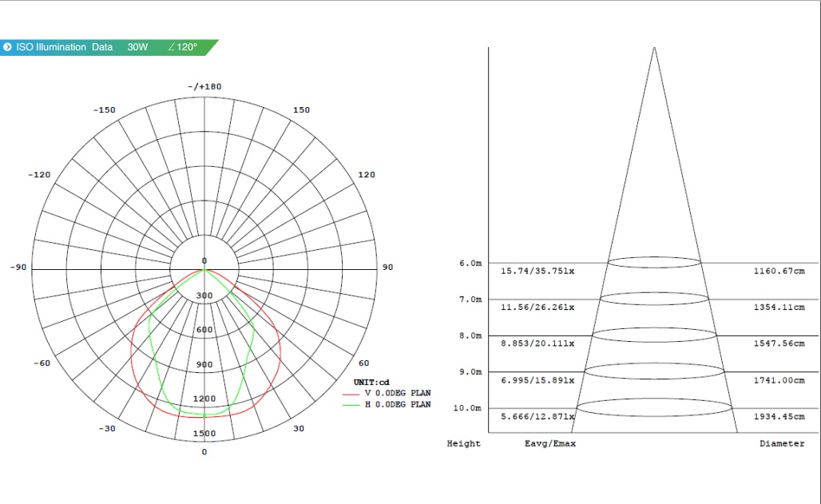Click the '600' candela ring label
Image resolution: width=821 pixels, height=504 pixels.
tap(204, 330)
